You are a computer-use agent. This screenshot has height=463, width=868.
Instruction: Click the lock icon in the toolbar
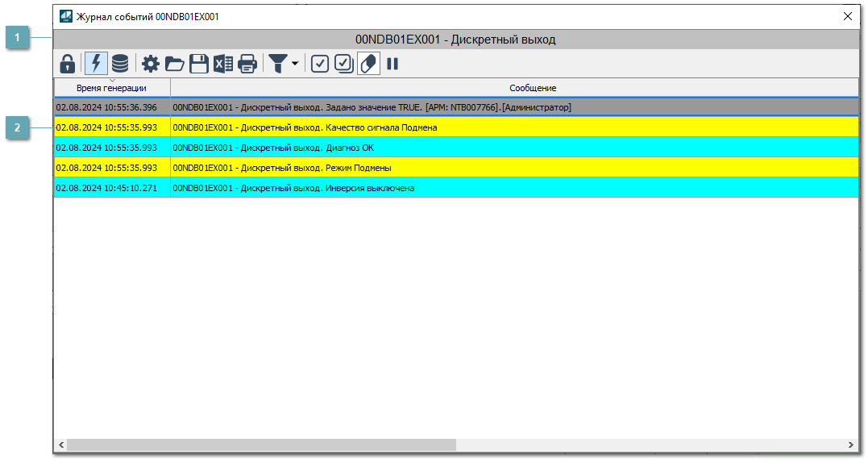coord(68,64)
